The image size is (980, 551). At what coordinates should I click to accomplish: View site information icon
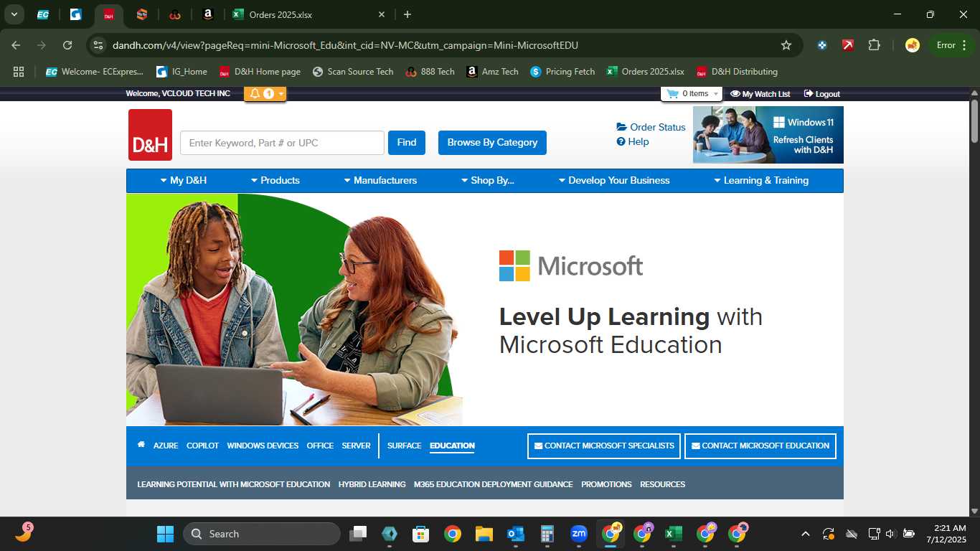99,45
